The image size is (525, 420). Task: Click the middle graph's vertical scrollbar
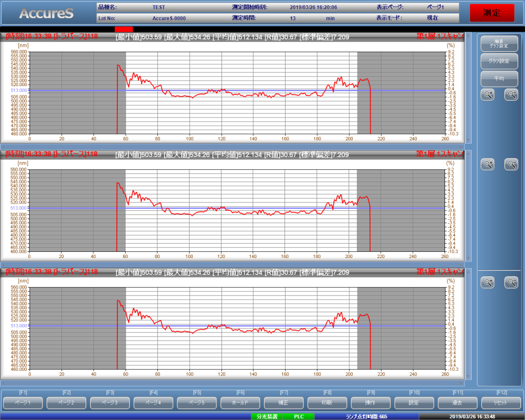pyautogui.click(x=469, y=206)
